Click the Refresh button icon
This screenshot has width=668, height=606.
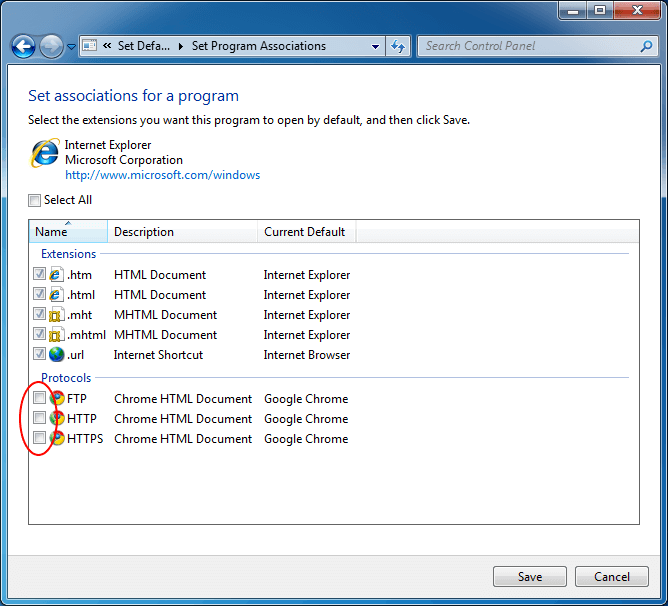click(x=398, y=46)
